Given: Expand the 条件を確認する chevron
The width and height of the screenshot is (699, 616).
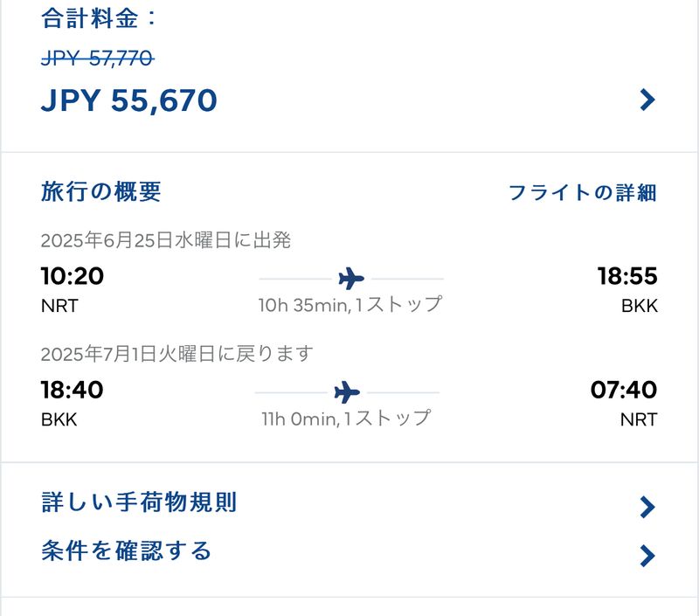Looking at the screenshot, I should [x=647, y=556].
